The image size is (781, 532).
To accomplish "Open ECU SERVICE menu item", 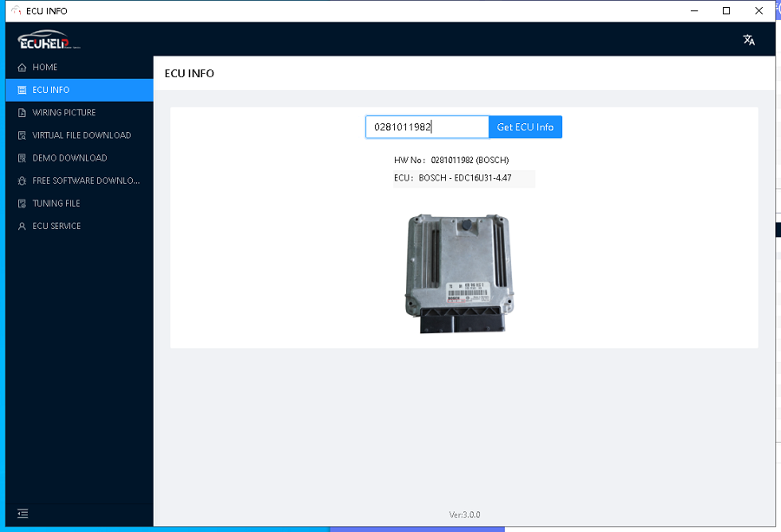I will point(79,227).
